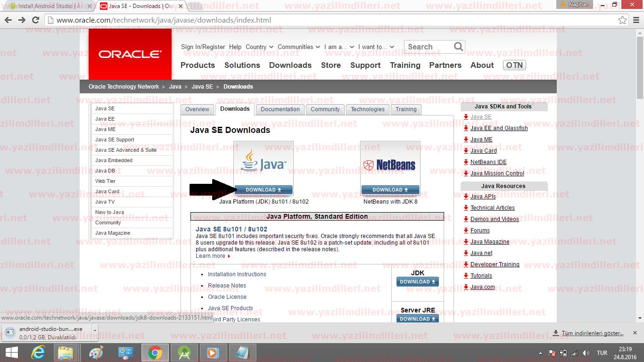Click the address bar URL
Screen dimensions: 644x362
coord(164,20)
